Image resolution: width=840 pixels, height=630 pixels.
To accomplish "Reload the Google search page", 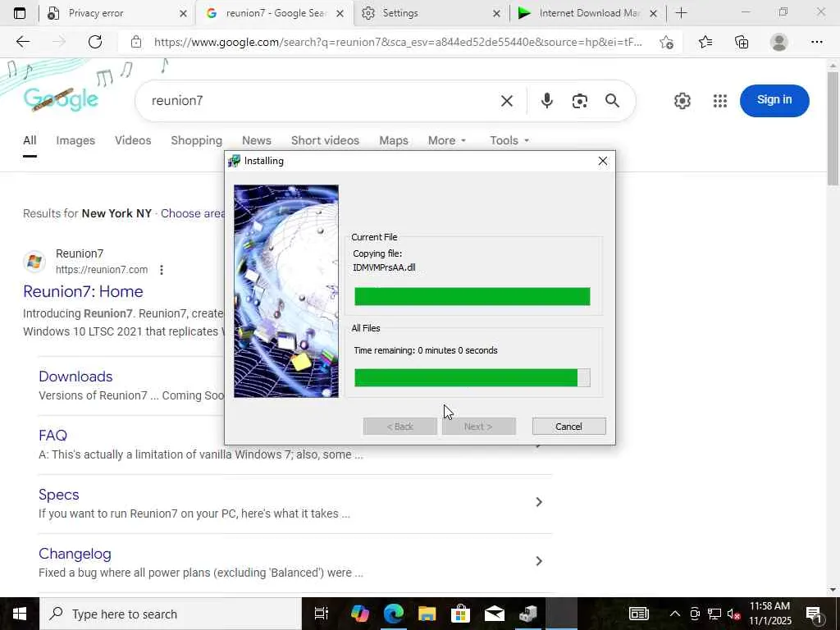I will click(x=95, y=42).
